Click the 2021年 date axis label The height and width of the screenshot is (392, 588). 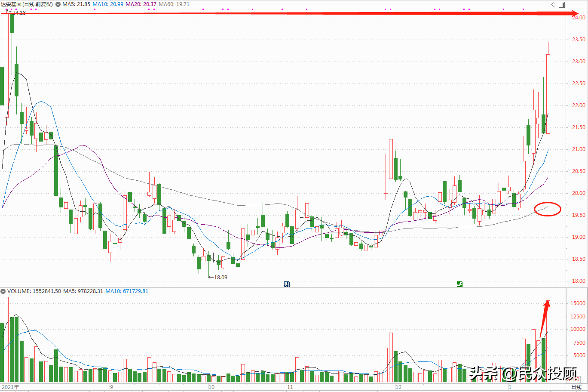click(10, 387)
